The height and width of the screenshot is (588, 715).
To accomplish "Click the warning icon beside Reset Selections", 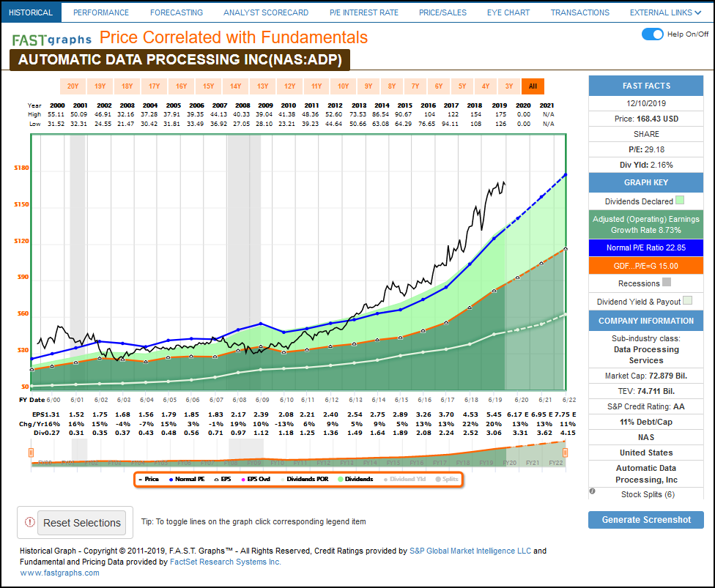I will (x=30, y=523).
